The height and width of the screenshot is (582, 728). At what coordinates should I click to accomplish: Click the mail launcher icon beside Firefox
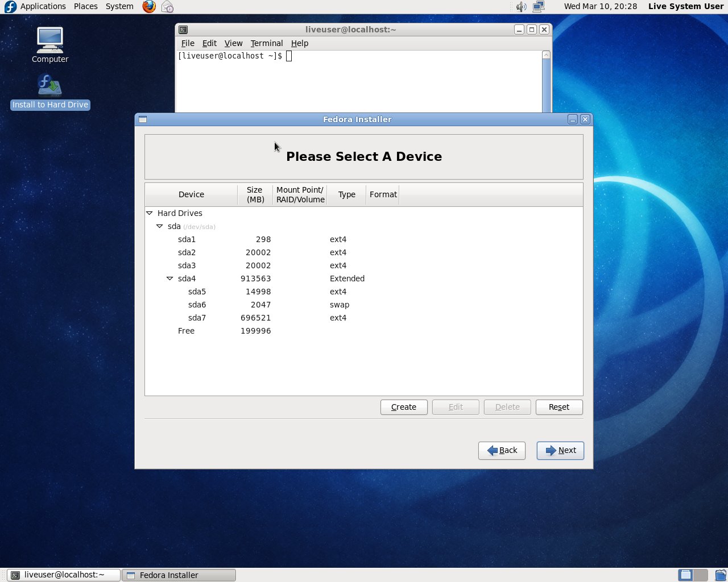coord(167,7)
